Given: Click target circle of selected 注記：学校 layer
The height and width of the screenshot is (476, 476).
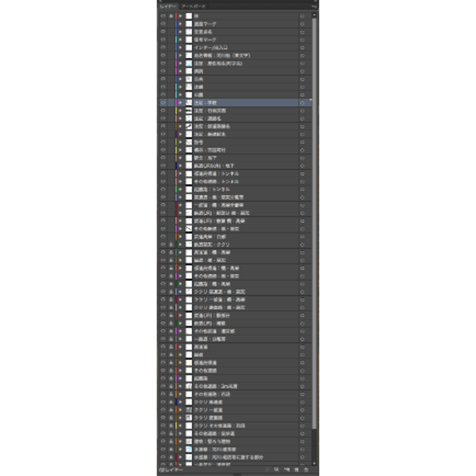Looking at the screenshot, I should 302,102.
